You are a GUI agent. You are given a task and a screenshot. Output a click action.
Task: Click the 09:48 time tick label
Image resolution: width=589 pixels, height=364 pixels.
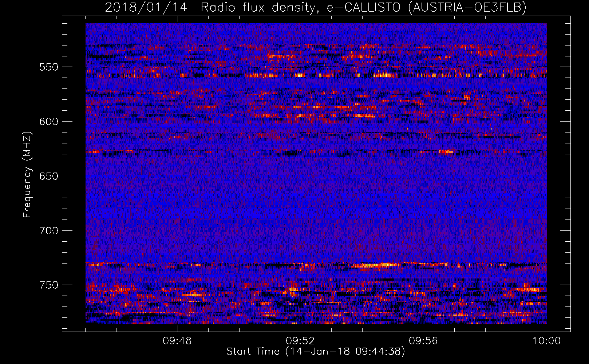[x=177, y=341]
